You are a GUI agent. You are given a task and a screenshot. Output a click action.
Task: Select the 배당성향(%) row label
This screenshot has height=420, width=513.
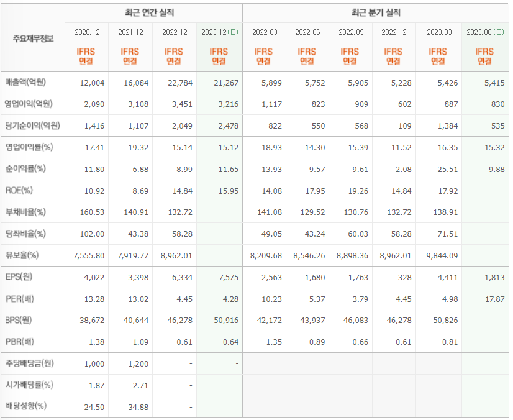coord(26,406)
